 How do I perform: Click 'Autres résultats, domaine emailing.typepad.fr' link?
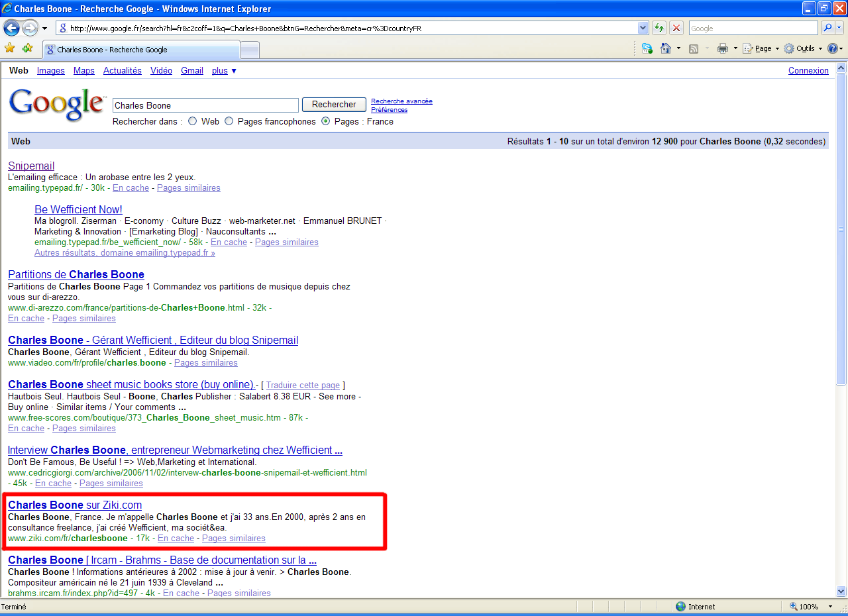125,253
